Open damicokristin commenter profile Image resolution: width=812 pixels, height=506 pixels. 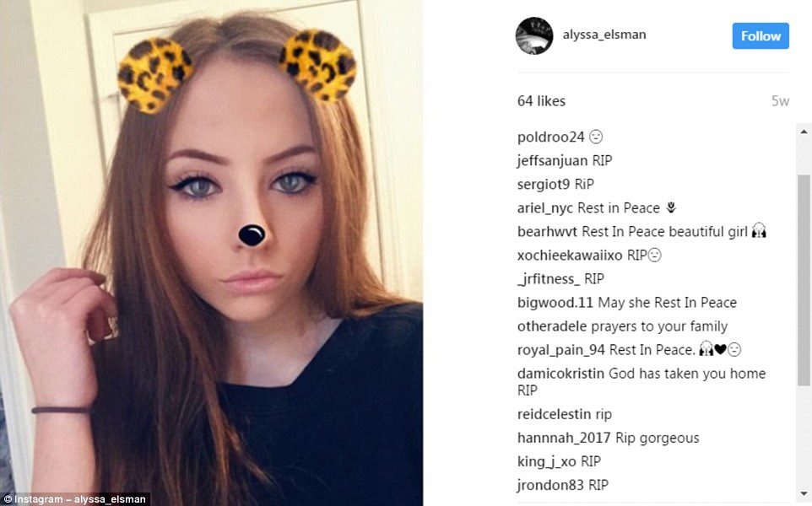click(560, 374)
